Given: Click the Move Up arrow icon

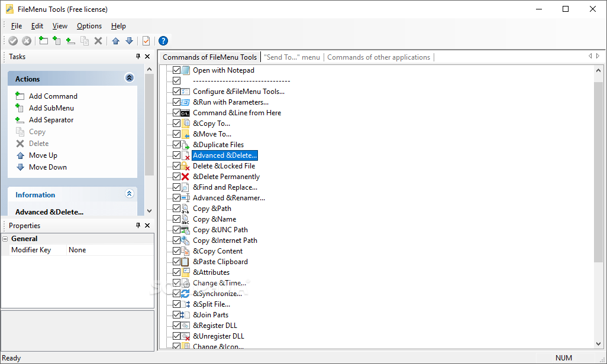Looking at the screenshot, I should pos(115,40).
